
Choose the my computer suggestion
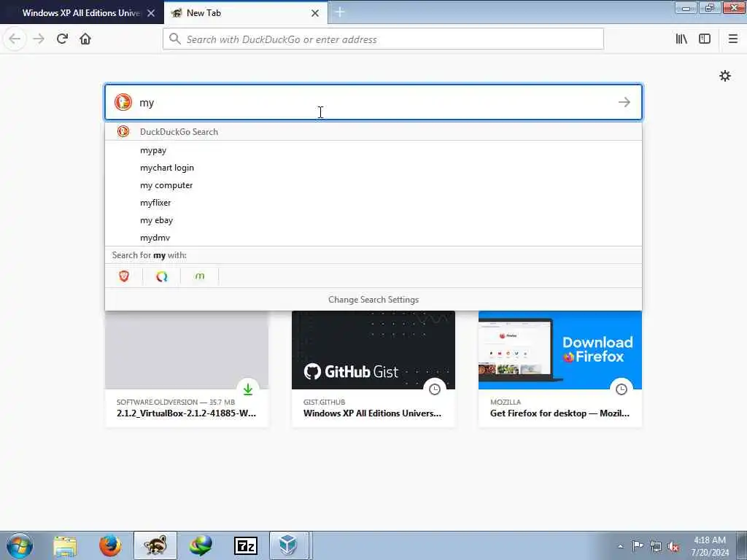coord(373,185)
